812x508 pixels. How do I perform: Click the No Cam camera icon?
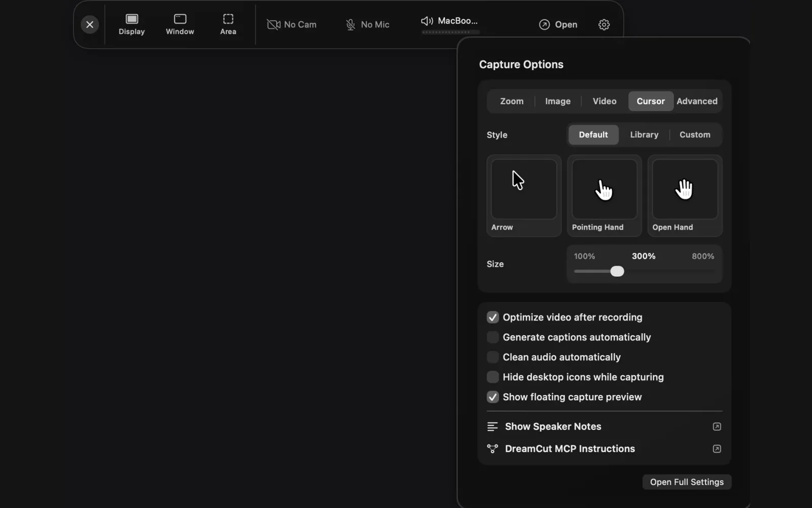pos(274,24)
